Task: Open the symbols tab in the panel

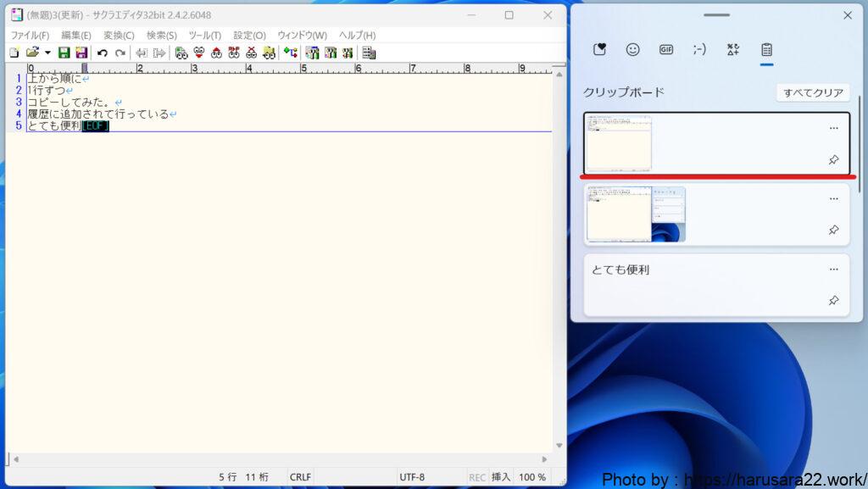Action: [732, 49]
